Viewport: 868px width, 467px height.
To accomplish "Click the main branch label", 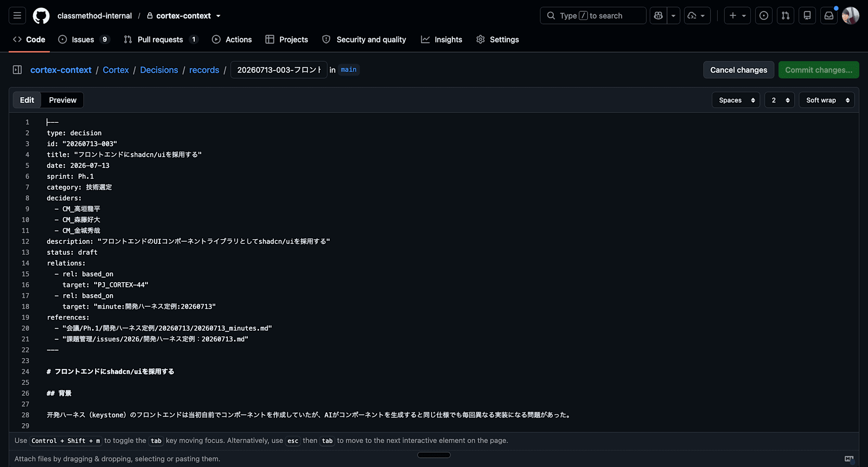I will click(x=349, y=69).
